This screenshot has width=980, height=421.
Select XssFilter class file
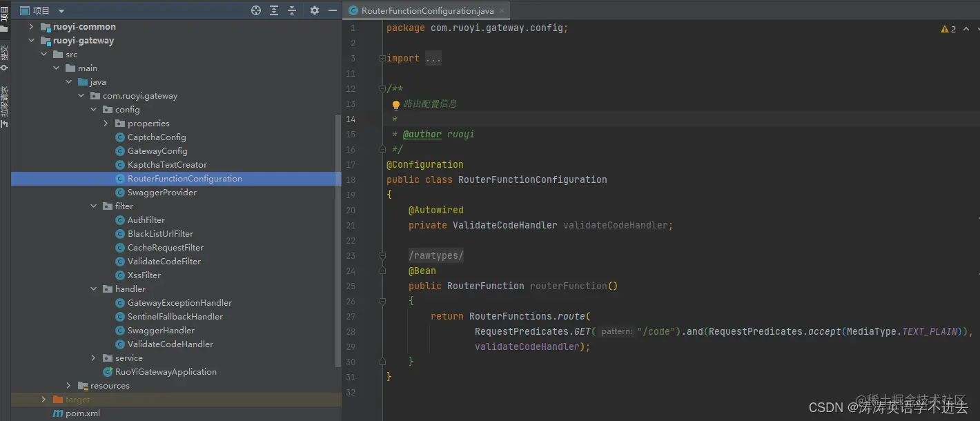click(x=144, y=275)
